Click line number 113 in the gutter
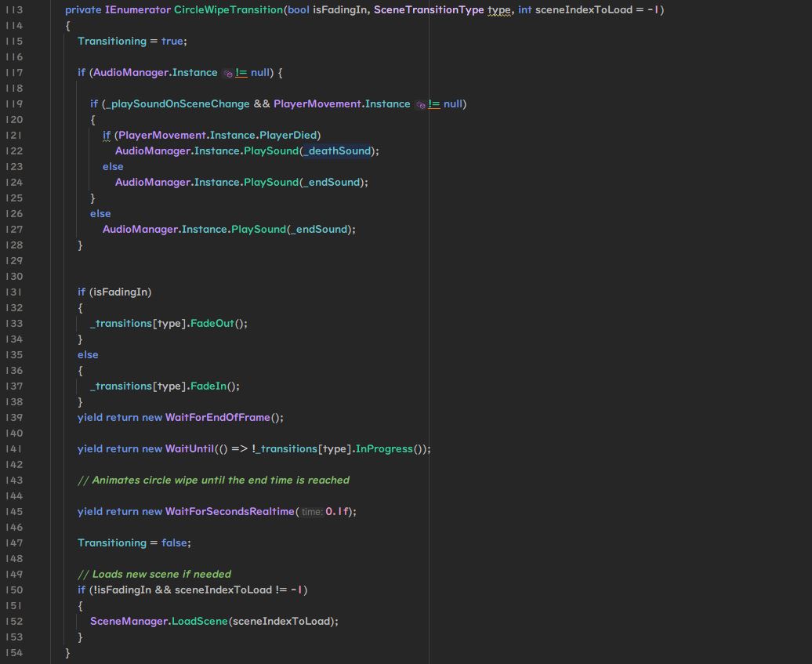Image resolution: width=812 pixels, height=664 pixels. [14, 10]
